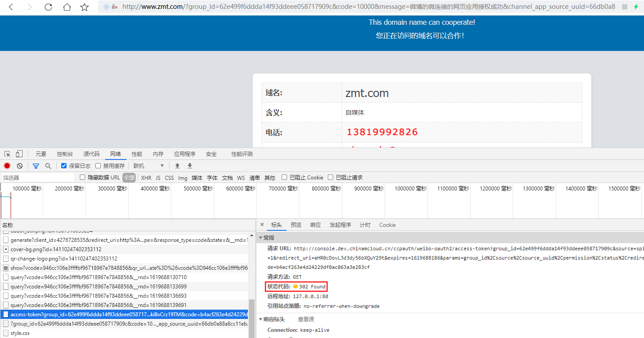Viewport: 644px width, 338px height.
Task: Click the element inspector arrow icon
Action: pos(8,154)
